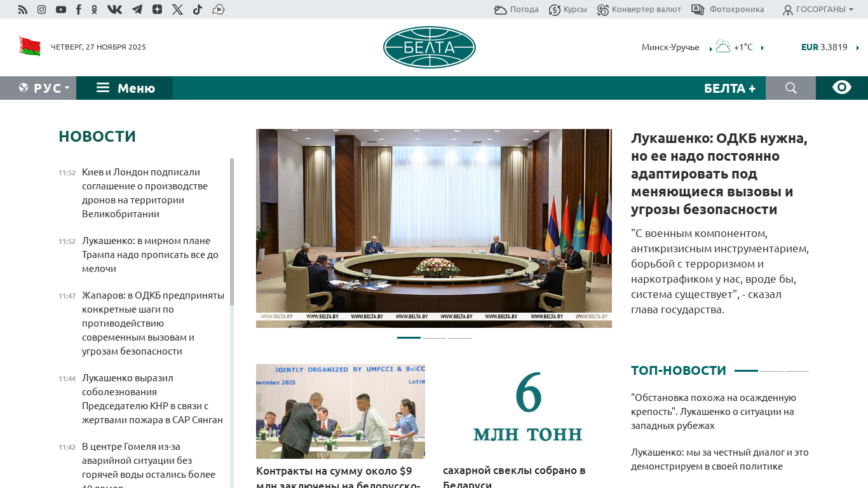Click the date 'ЧЕТВЕРГ, 27 НОЯБРЯ 2025'
This screenshot has height=488, width=868.
98,47
